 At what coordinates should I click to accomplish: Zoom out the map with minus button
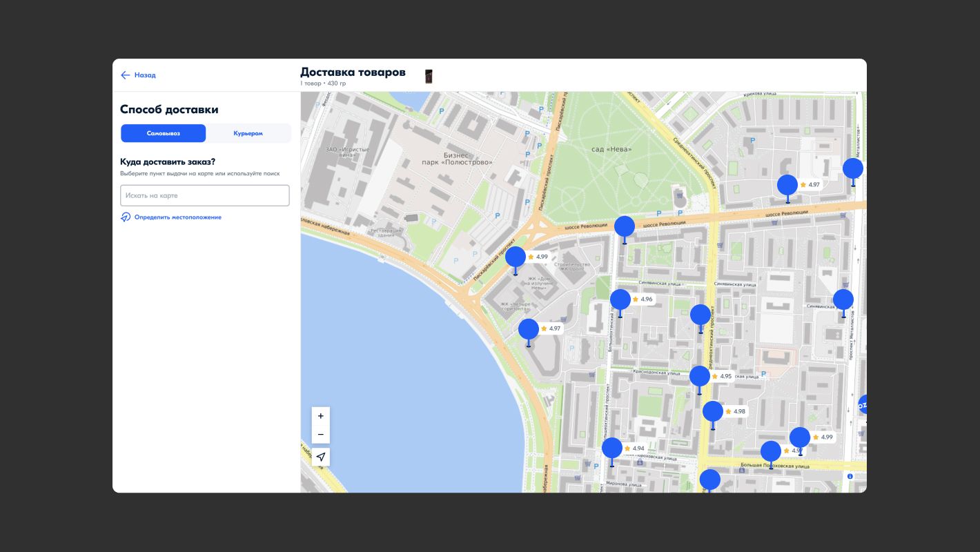[320, 435]
